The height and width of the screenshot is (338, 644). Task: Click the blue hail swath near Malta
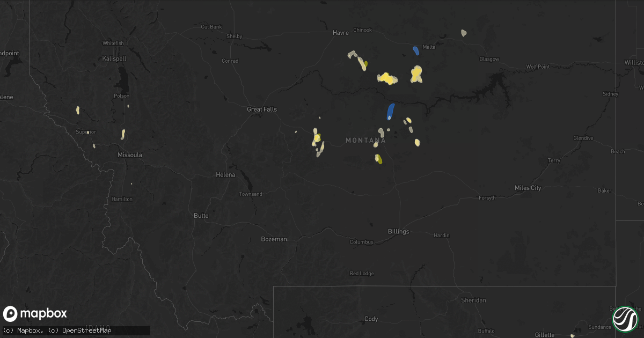tap(416, 50)
